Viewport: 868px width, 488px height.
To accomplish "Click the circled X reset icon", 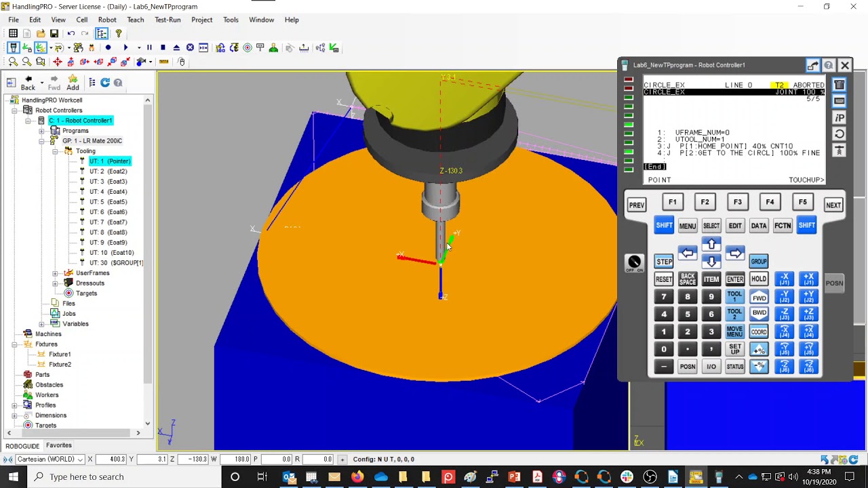I will tap(190, 47).
